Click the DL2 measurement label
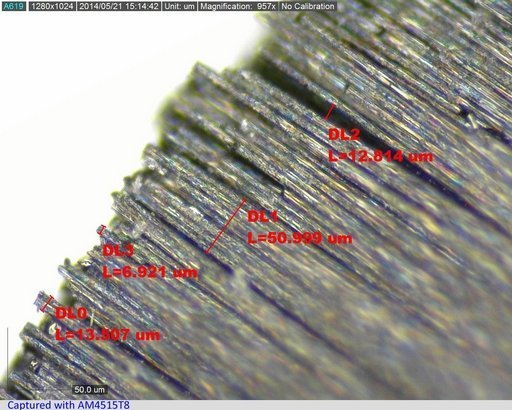Viewport: 512px width, 410px height. click(344, 135)
